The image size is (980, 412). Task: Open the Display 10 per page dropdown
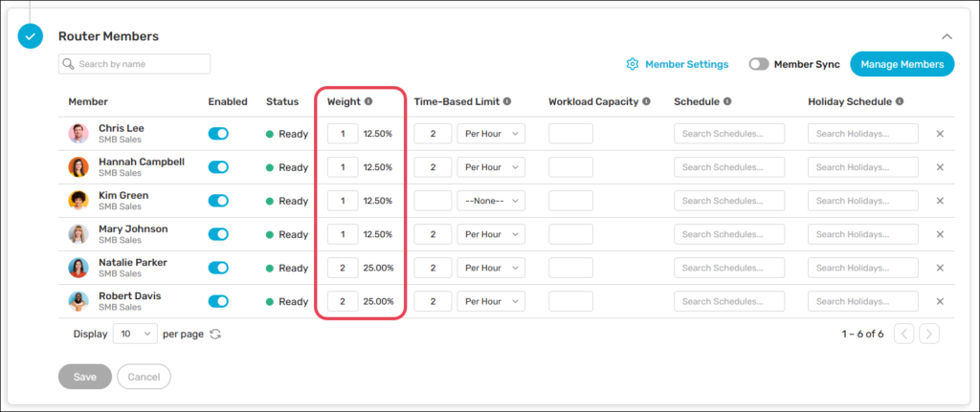tap(135, 334)
